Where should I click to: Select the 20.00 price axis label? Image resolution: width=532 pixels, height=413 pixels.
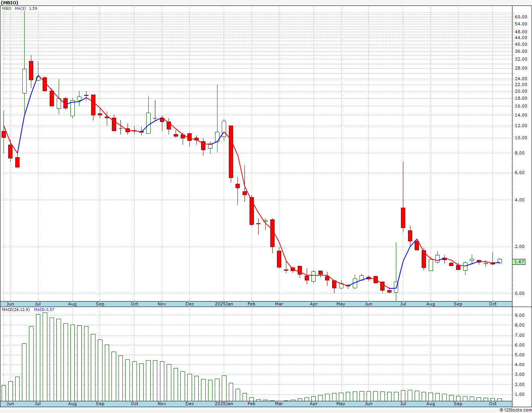tap(521, 91)
